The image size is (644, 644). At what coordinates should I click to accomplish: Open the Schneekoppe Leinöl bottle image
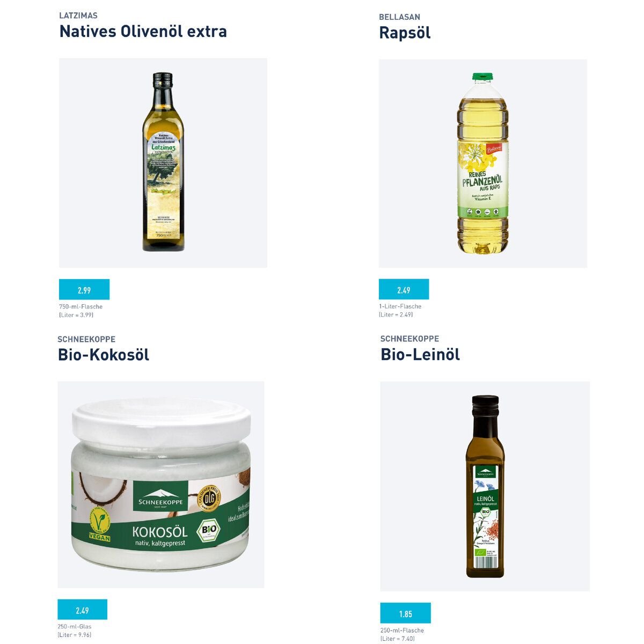pos(485,486)
